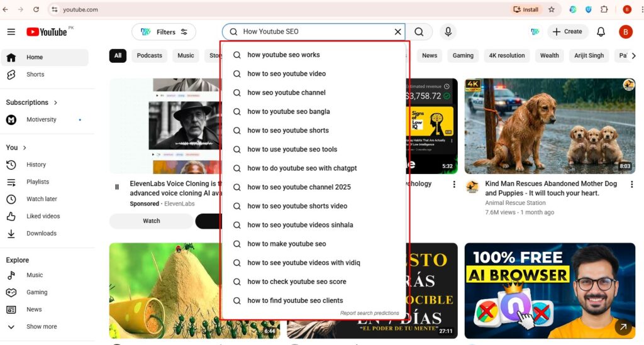The width and height of the screenshot is (644, 345).
Task: Choose suggestion 'how to seo youtube video'
Action: pos(314,74)
